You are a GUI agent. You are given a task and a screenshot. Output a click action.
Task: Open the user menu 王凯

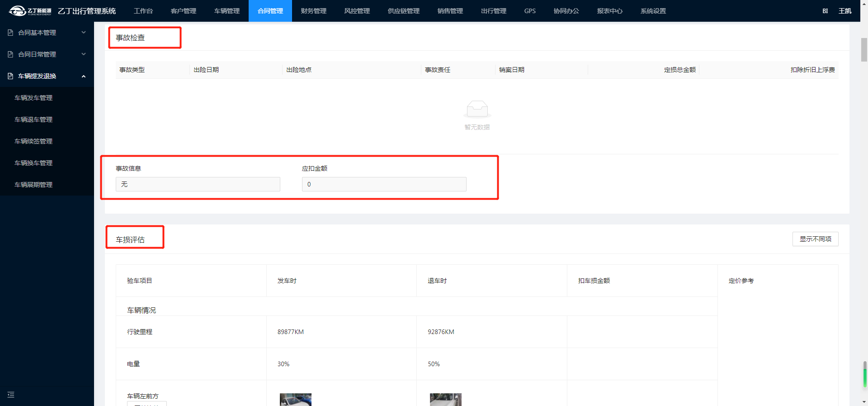click(x=845, y=11)
